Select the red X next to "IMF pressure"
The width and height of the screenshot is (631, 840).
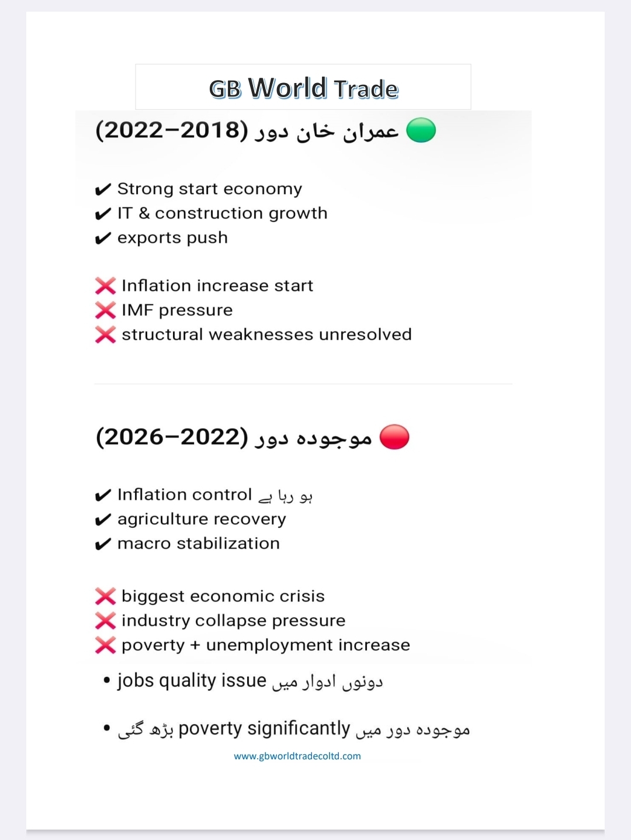(105, 310)
